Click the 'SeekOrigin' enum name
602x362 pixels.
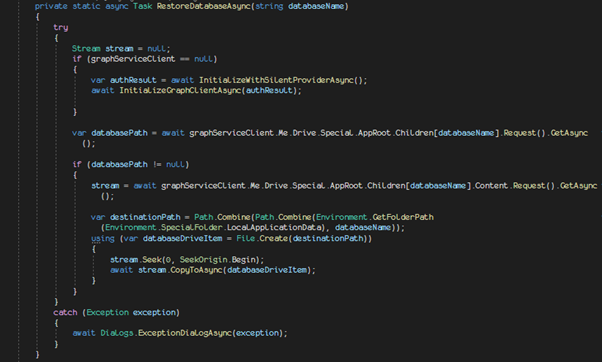[x=203, y=260]
